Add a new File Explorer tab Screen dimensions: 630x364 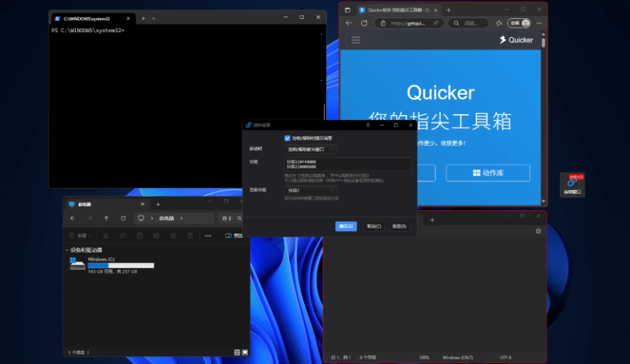pyautogui.click(x=158, y=204)
